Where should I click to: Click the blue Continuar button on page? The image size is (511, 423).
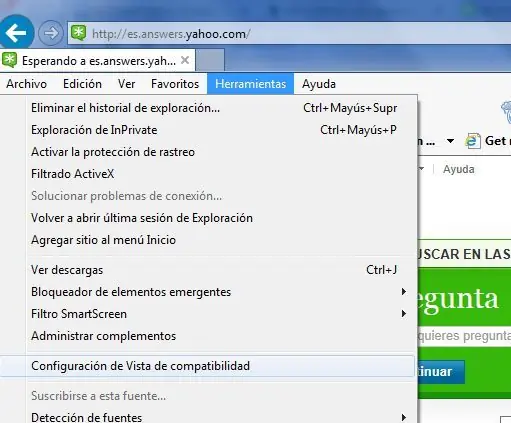click(441, 371)
